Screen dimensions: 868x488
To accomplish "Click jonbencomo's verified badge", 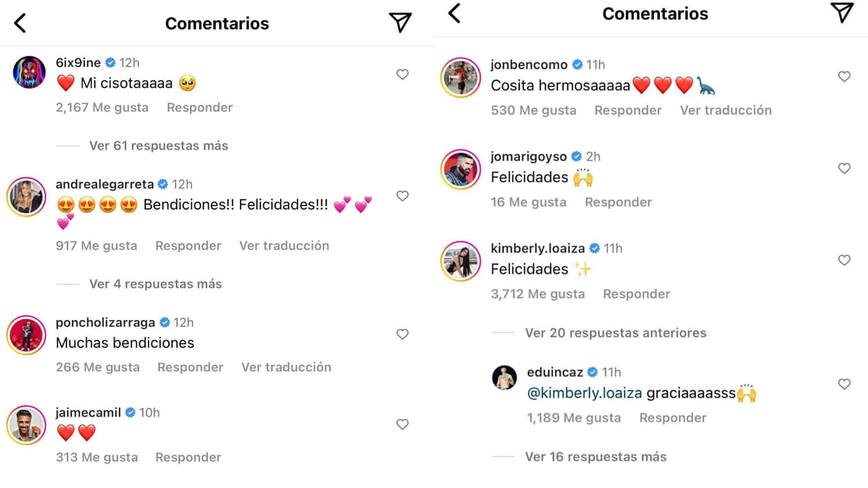I will [577, 64].
